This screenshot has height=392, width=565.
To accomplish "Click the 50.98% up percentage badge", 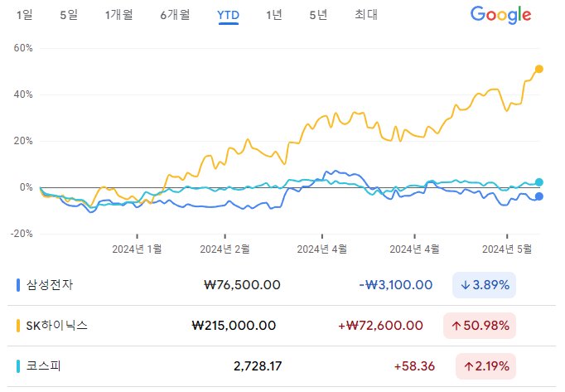I will click(480, 326).
